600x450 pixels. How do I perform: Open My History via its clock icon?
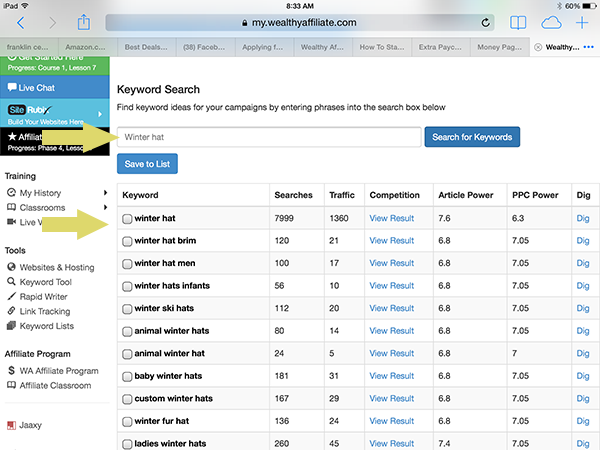[x=11, y=192]
